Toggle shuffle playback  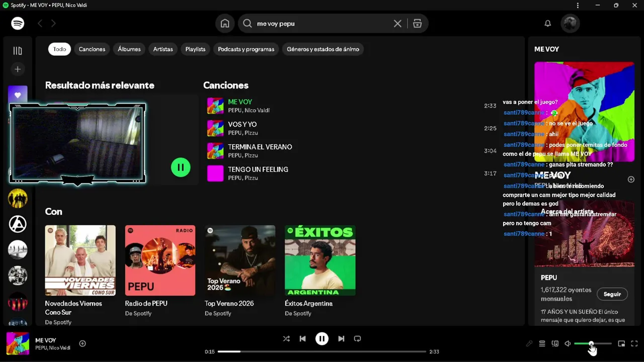286,339
